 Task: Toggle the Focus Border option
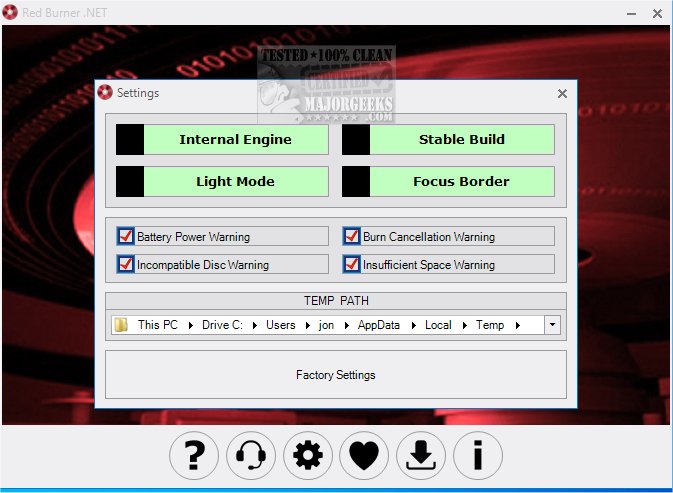click(x=448, y=181)
